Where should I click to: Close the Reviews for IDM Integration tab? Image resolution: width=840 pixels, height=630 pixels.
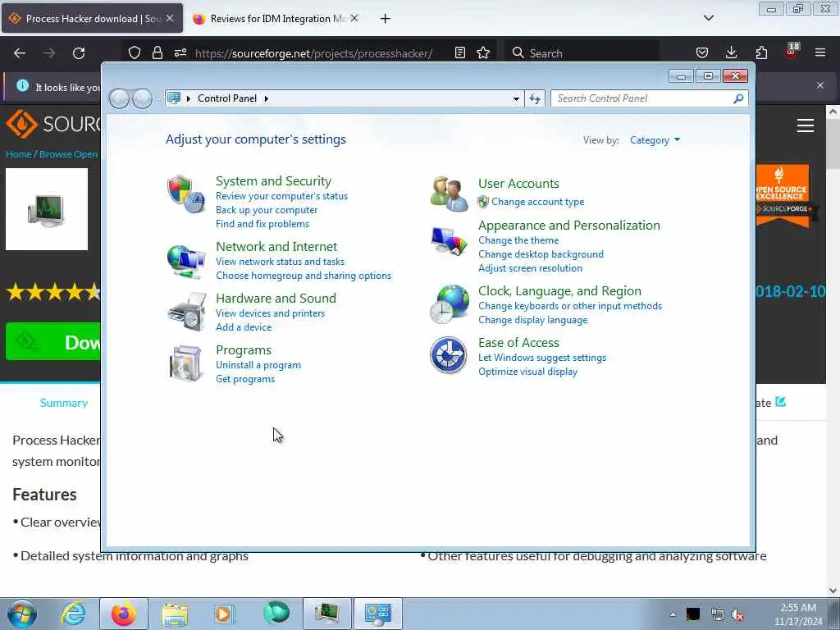pyautogui.click(x=354, y=18)
